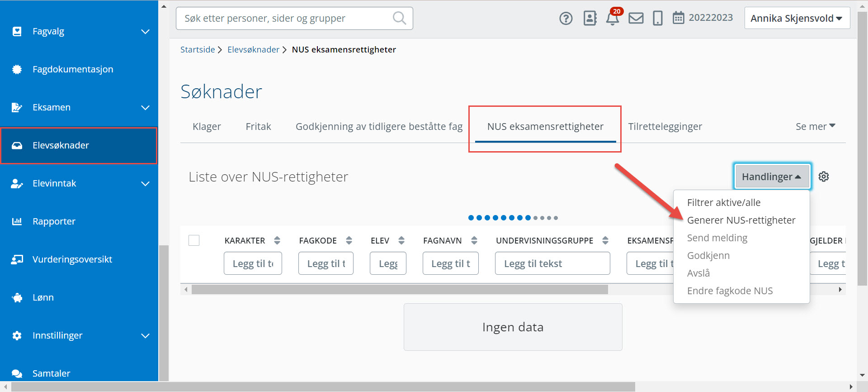Switch to the Tilrettelegginger tab

click(x=665, y=126)
